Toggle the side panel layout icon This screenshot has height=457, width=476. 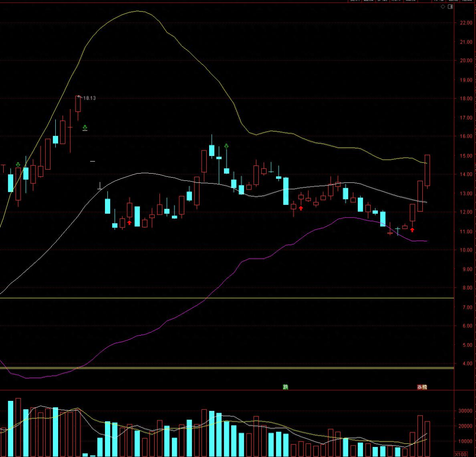pos(450,7)
